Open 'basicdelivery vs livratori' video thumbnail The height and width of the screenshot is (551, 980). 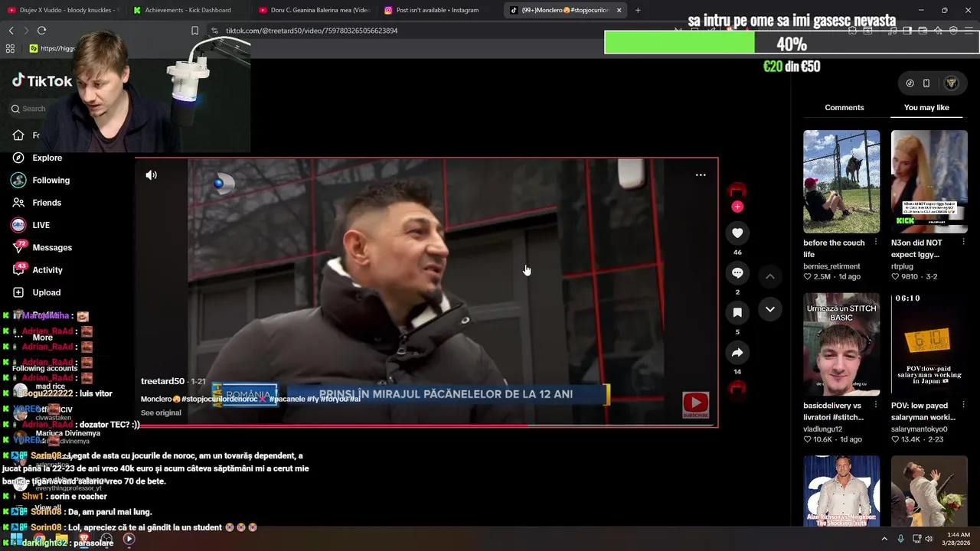coord(841,344)
